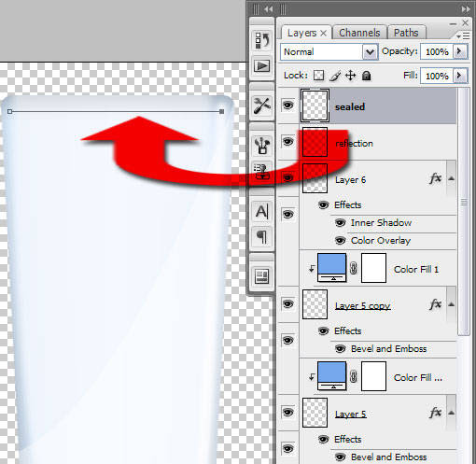Image resolution: width=476 pixels, height=464 pixels.
Task: Click link chain on lower Color Fill layer
Action: (x=354, y=376)
